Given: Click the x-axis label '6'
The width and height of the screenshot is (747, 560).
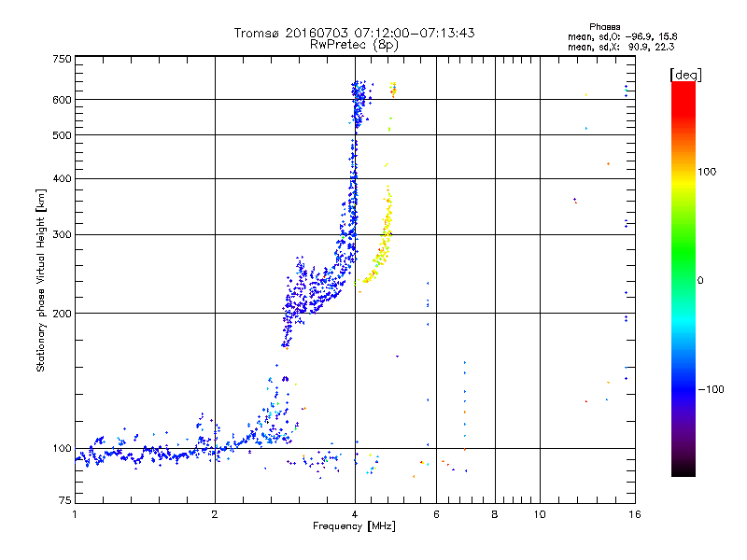Looking at the screenshot, I should click(436, 514).
